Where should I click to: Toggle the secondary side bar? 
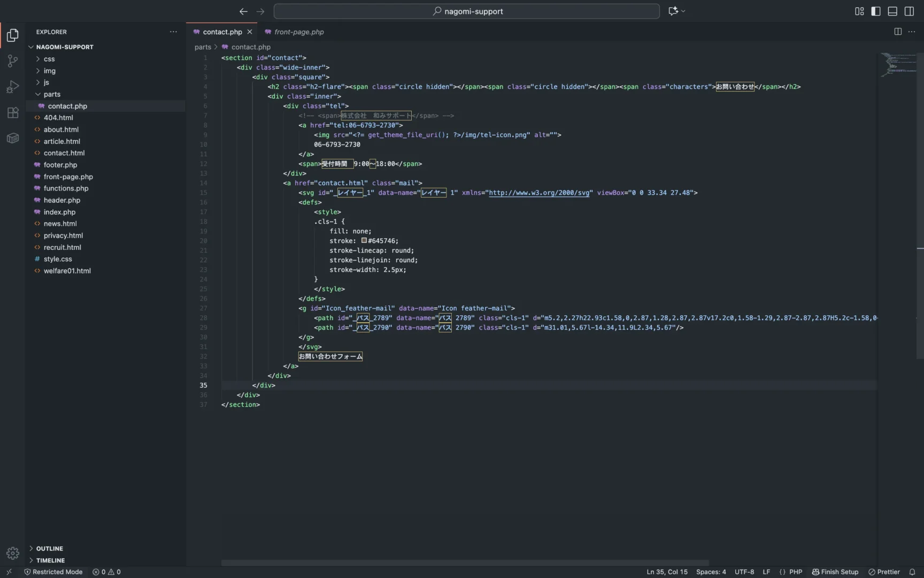(x=909, y=11)
